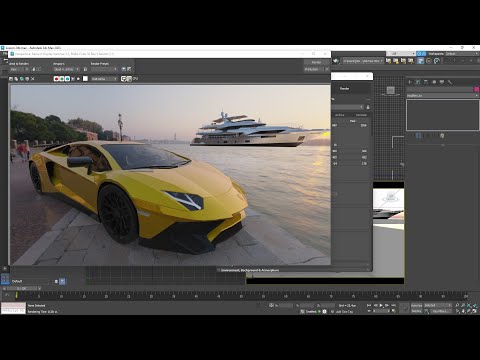Open the Hierarchy tab in command panel
The height and width of the screenshot is (360, 480).
point(426,82)
